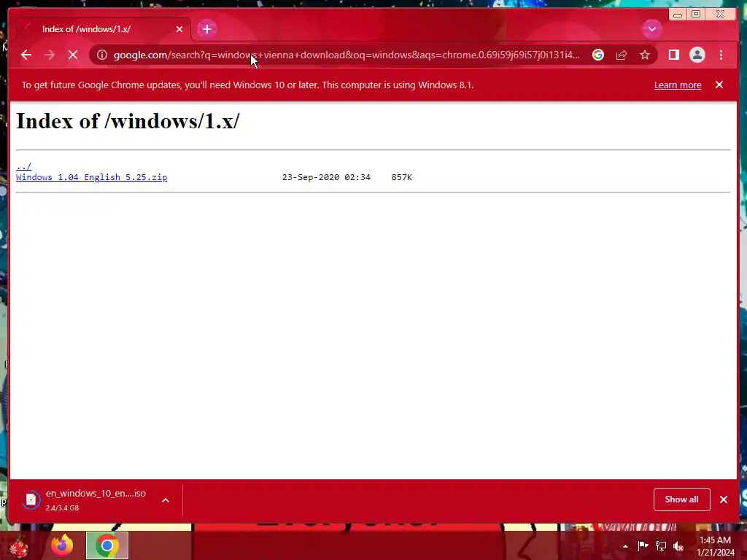Screen dimensions: 747x560
Task: Open the Start button on taskbar
Action: pos(19,545)
